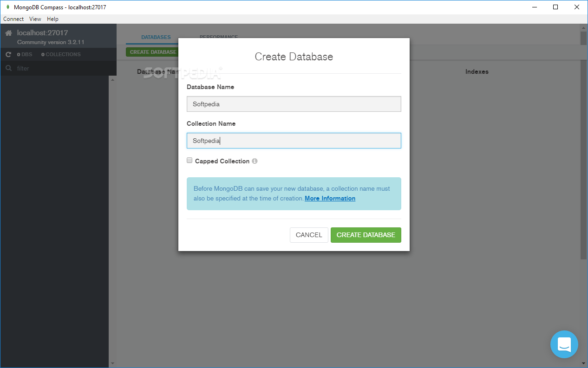This screenshot has width=588, height=368.
Task: Confirm with the green Create Database dialog button
Action: [366, 235]
